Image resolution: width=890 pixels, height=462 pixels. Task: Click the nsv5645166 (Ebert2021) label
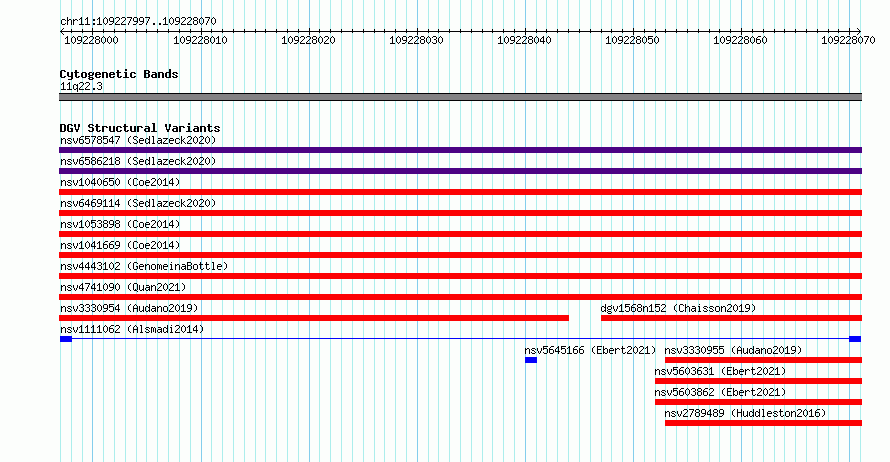click(x=590, y=350)
